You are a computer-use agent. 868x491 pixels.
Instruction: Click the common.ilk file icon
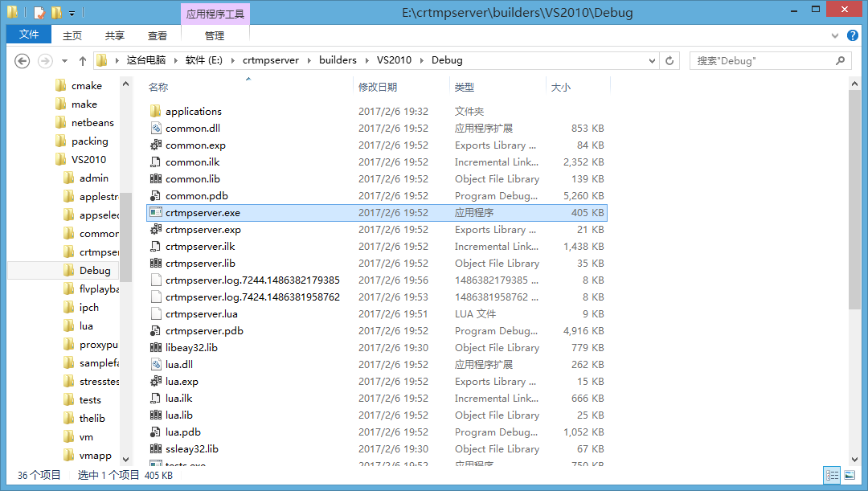(156, 162)
